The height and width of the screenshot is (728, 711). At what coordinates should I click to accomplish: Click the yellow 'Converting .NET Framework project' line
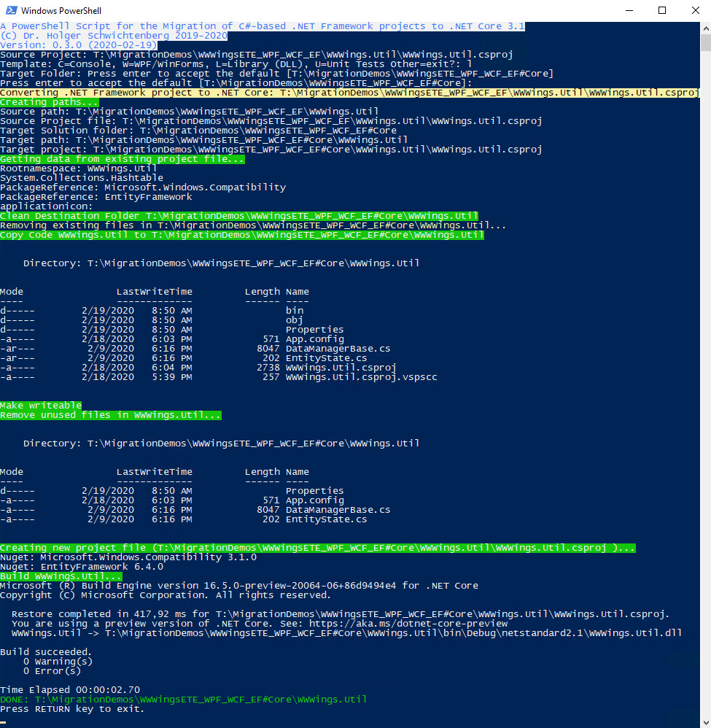coord(350,93)
